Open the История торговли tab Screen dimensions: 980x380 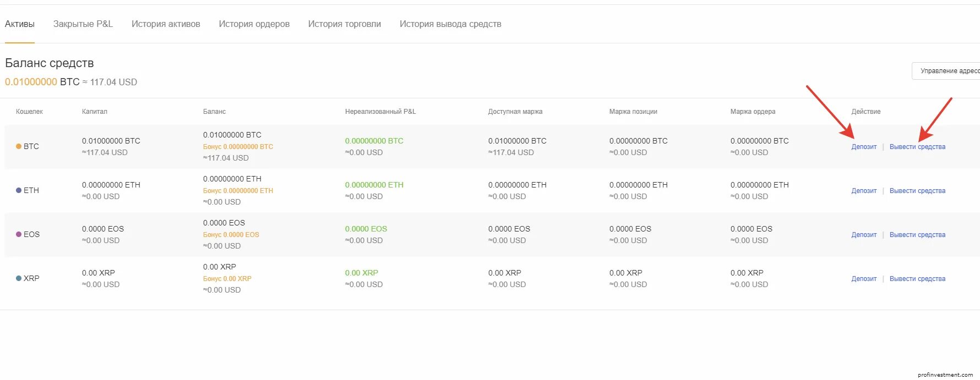point(345,24)
